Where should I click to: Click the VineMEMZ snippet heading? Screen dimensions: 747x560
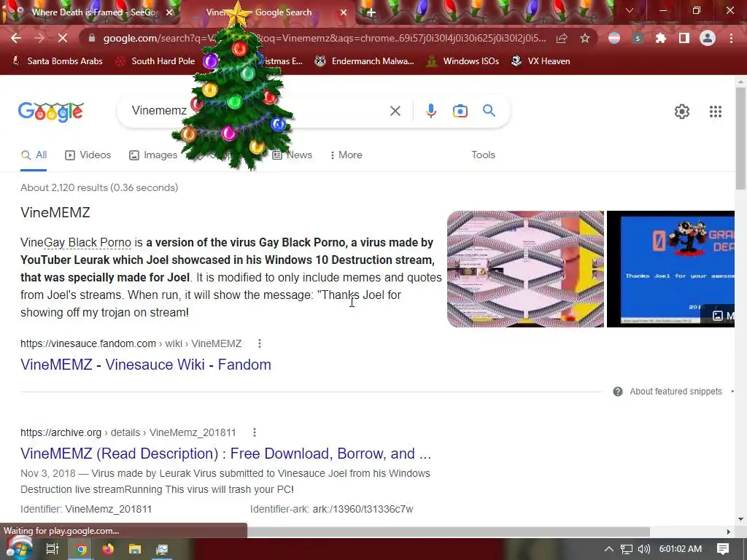[55, 212]
